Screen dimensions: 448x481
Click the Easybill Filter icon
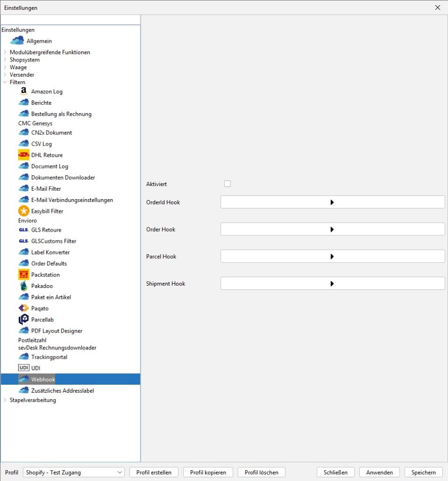23,211
